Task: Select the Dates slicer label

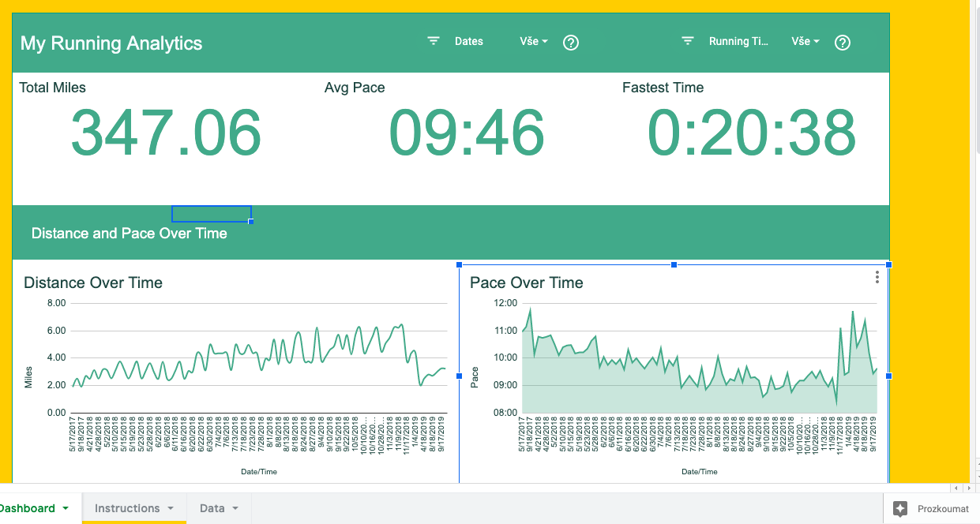Action: (x=468, y=41)
